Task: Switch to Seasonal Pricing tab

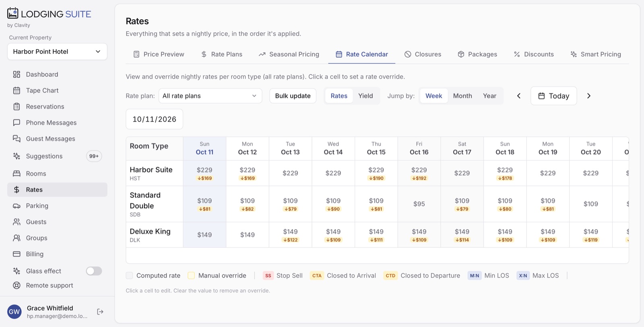Action: (289, 54)
